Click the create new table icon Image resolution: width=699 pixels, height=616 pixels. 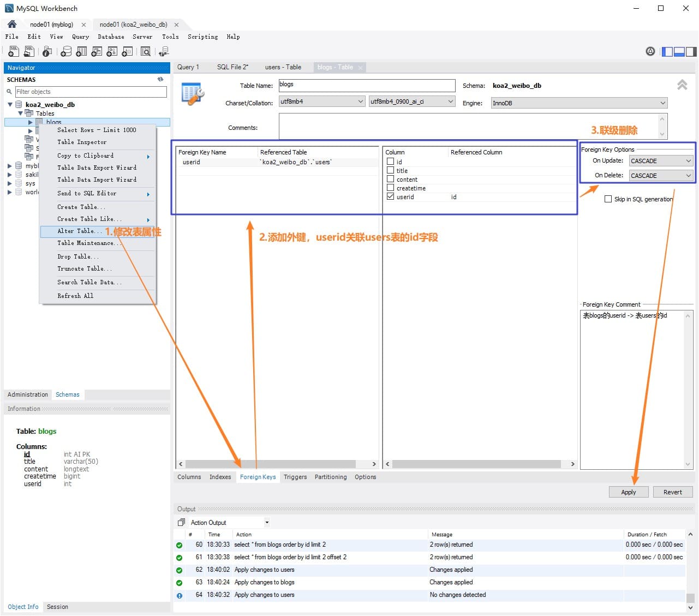click(x=81, y=51)
